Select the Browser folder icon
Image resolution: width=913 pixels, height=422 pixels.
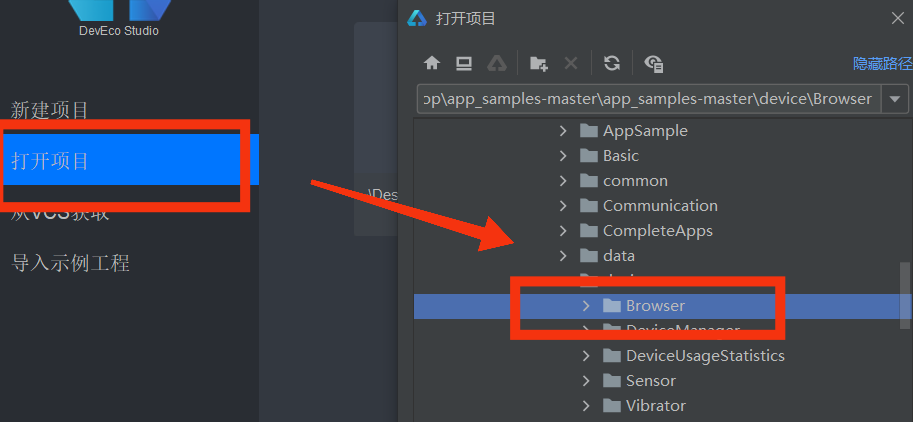(x=612, y=305)
